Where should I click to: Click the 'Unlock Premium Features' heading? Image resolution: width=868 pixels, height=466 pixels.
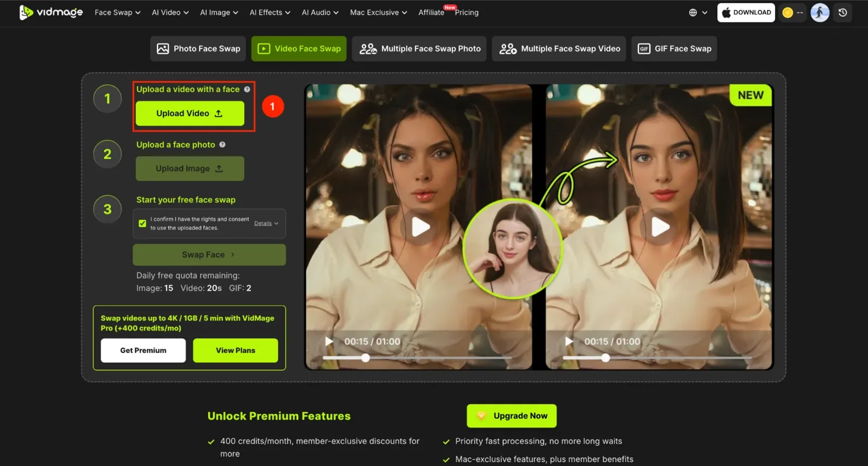[x=279, y=416]
